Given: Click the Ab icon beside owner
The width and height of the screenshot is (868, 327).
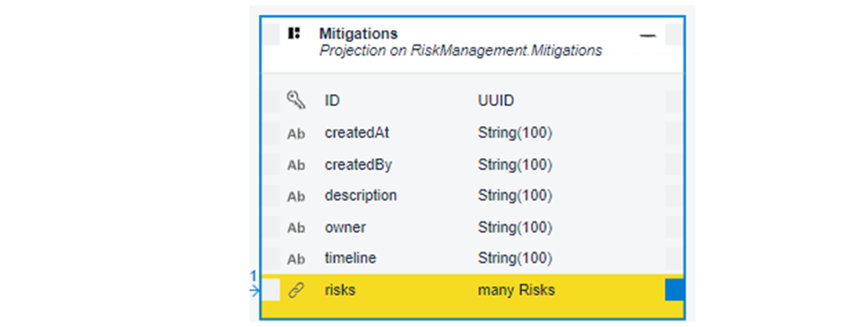Looking at the screenshot, I should pyautogui.click(x=296, y=228).
